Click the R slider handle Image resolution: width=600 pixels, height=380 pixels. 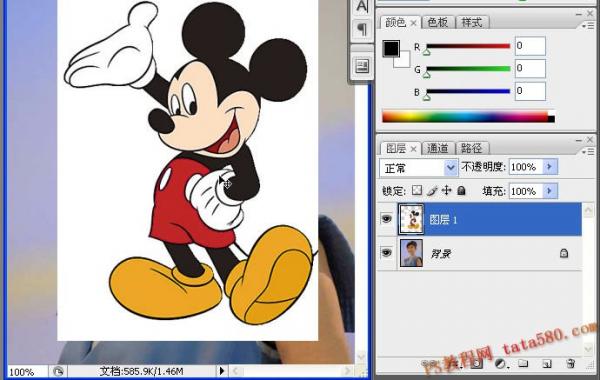[x=427, y=51]
